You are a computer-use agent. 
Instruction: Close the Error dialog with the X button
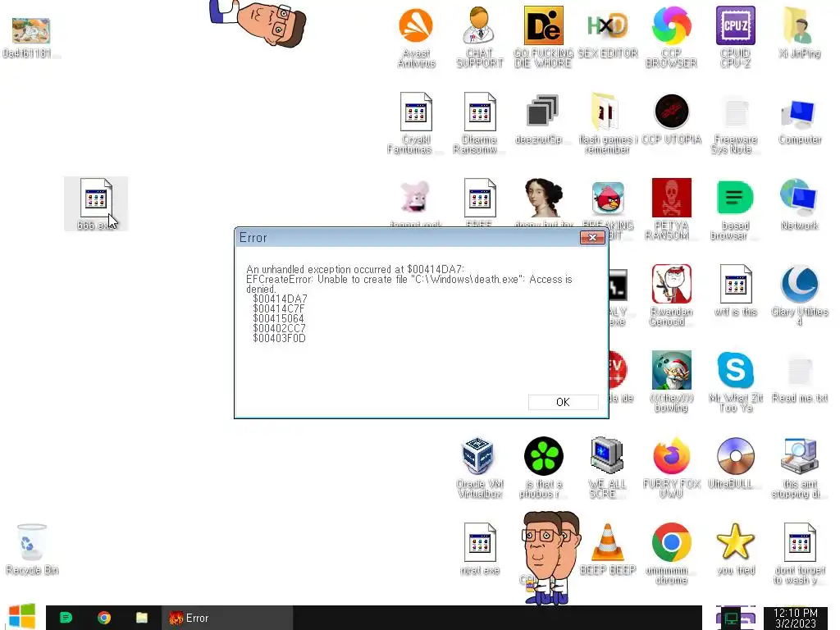pyautogui.click(x=592, y=237)
